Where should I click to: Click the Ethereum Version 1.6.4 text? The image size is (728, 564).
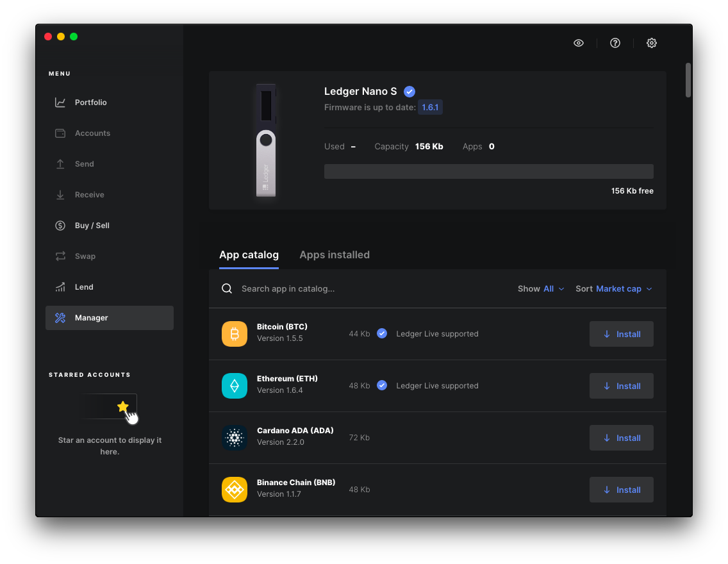click(x=280, y=390)
